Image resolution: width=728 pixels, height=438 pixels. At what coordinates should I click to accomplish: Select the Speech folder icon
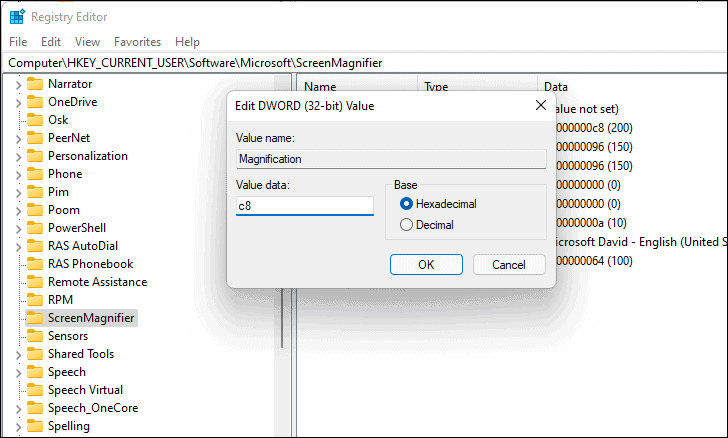pos(35,372)
